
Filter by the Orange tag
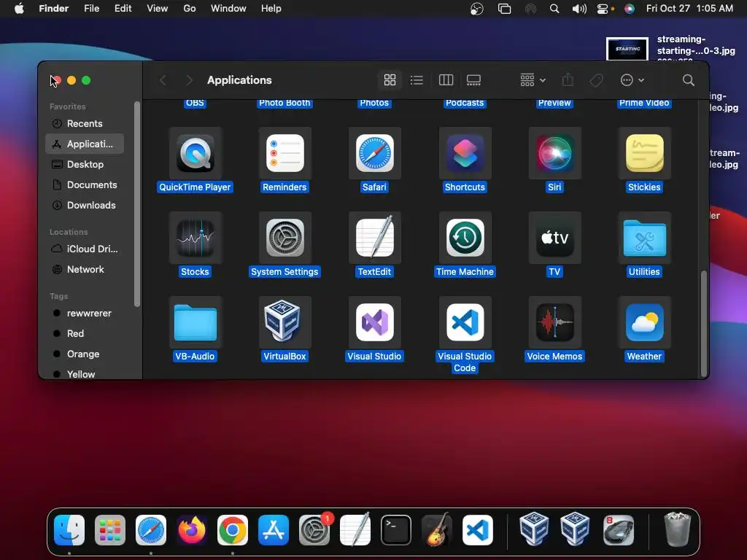pos(85,354)
